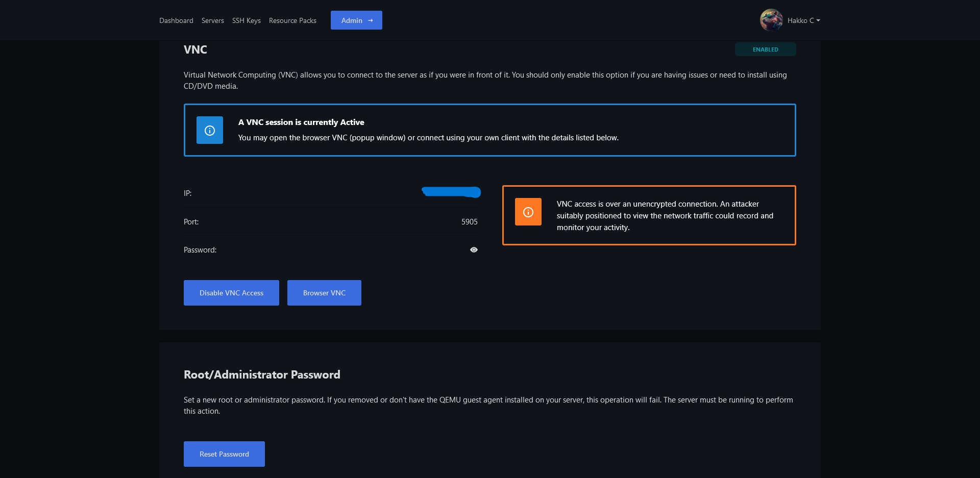The height and width of the screenshot is (478, 980).
Task: Launch Browser VNC
Action: point(324,293)
